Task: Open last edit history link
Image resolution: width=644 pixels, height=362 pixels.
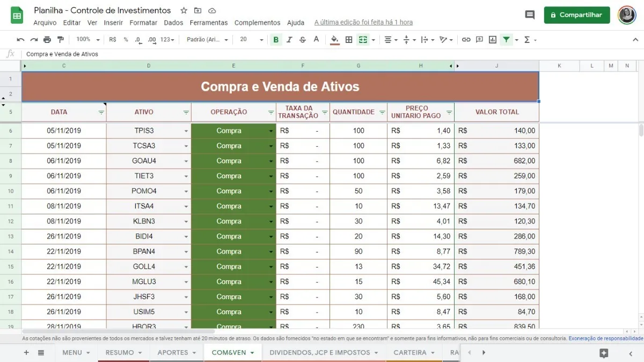Action: pos(363,23)
